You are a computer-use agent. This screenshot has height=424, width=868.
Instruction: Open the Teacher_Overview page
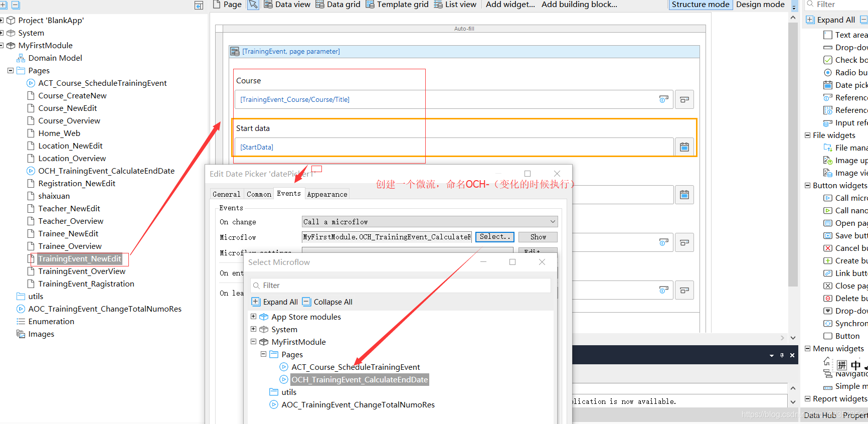(x=71, y=221)
